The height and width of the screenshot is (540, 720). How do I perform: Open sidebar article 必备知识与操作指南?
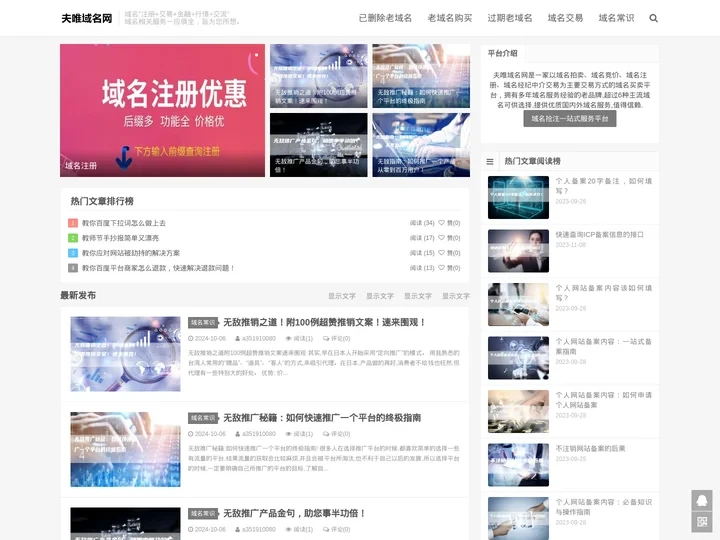603,507
